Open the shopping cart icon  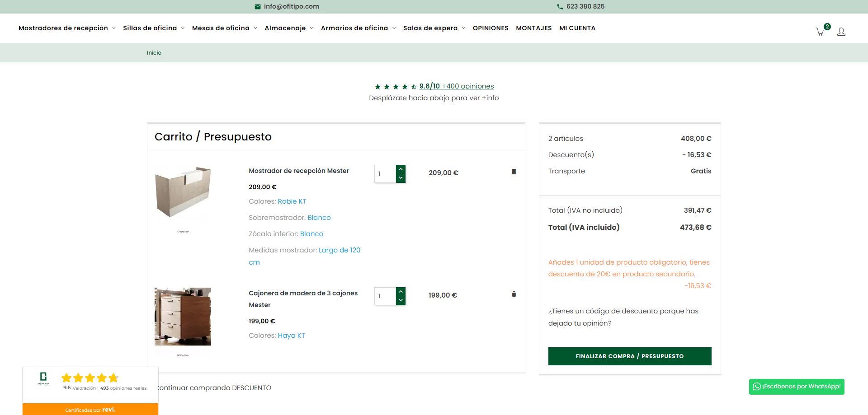[x=820, y=32]
